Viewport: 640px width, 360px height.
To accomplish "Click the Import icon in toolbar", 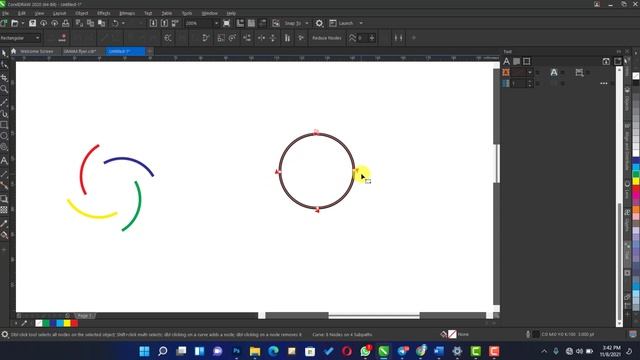I will pos(153,23).
